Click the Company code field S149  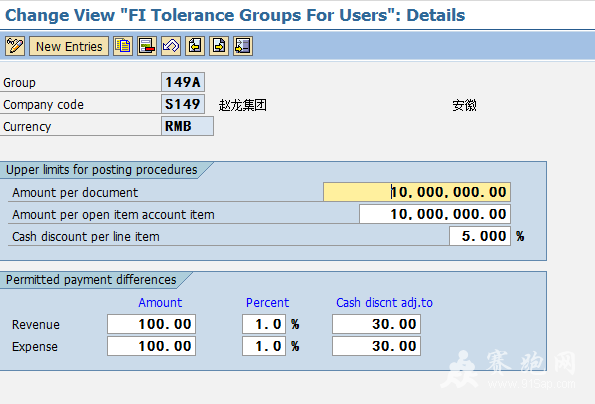[x=183, y=104]
